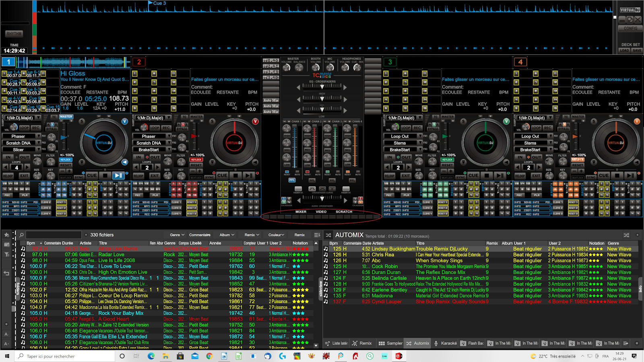Screen dimensions: 644x362
Task: Open the Karaoké browser tab
Action: [445, 343]
